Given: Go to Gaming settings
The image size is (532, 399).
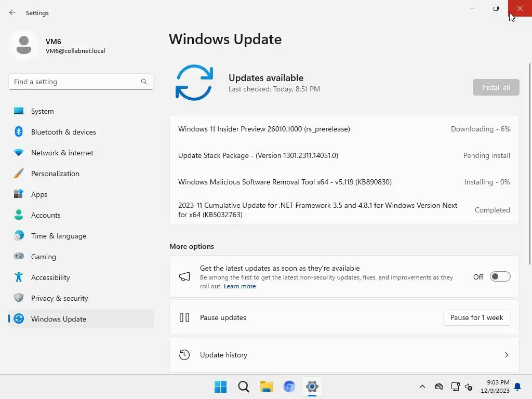Looking at the screenshot, I should pyautogui.click(x=81, y=256).
